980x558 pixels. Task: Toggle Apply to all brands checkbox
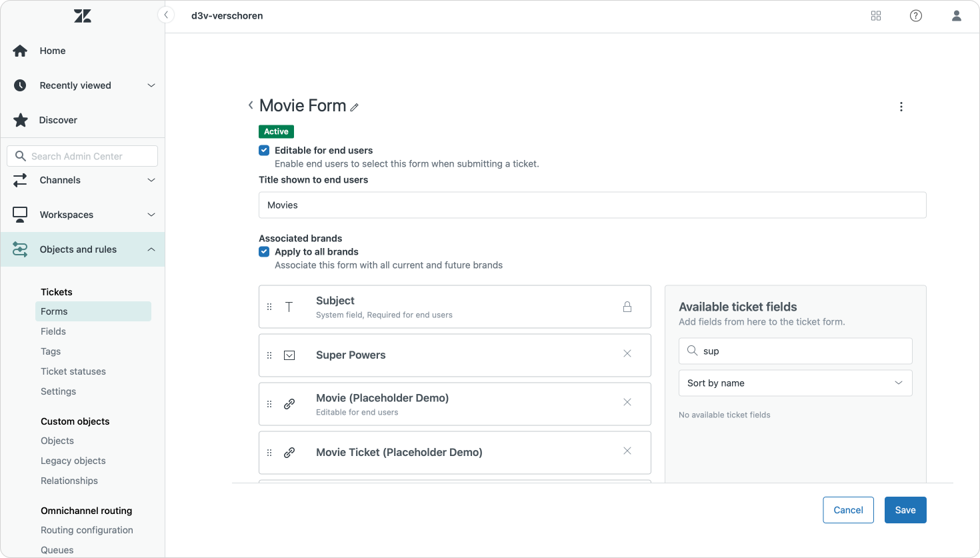[264, 252]
